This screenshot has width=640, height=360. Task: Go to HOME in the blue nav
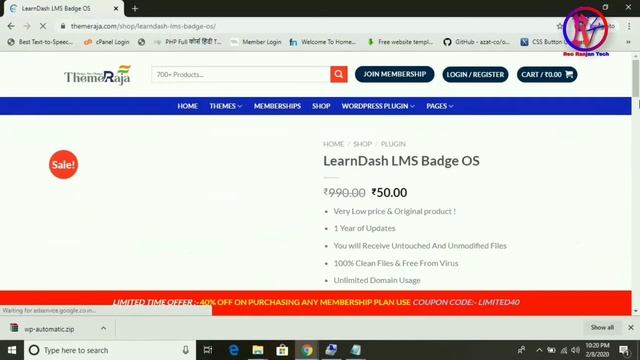(x=187, y=106)
